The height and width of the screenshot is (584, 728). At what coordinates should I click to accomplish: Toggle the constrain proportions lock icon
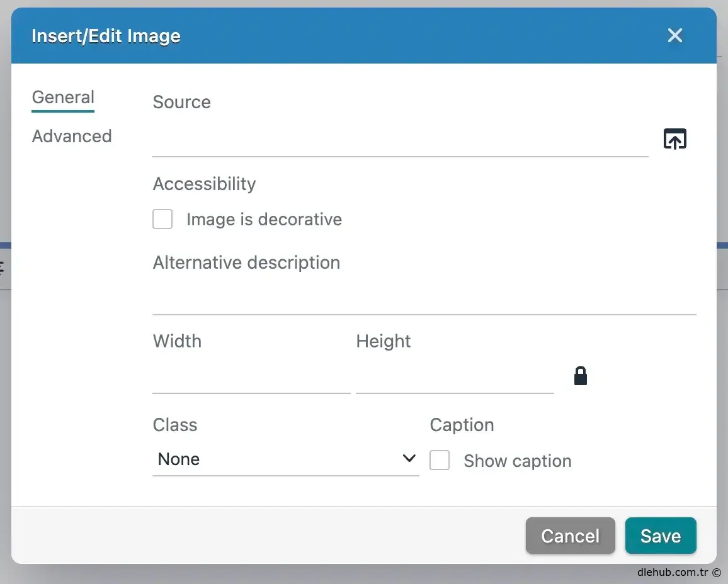point(580,376)
